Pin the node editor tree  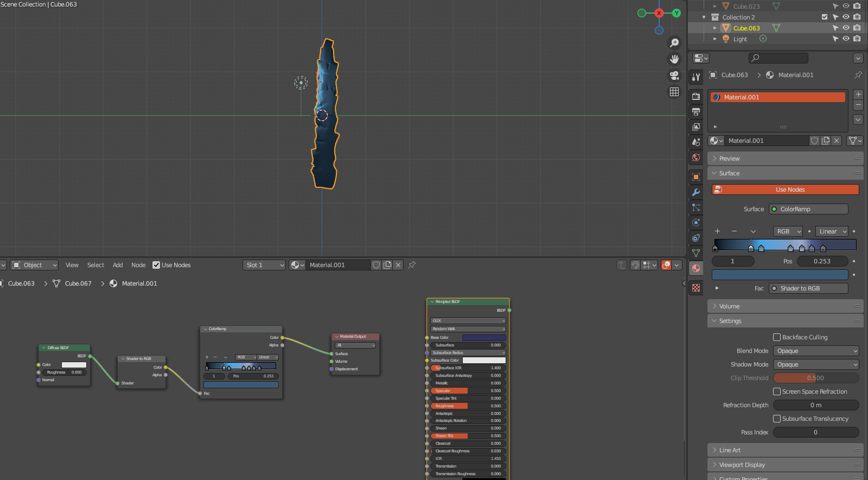[x=412, y=265]
